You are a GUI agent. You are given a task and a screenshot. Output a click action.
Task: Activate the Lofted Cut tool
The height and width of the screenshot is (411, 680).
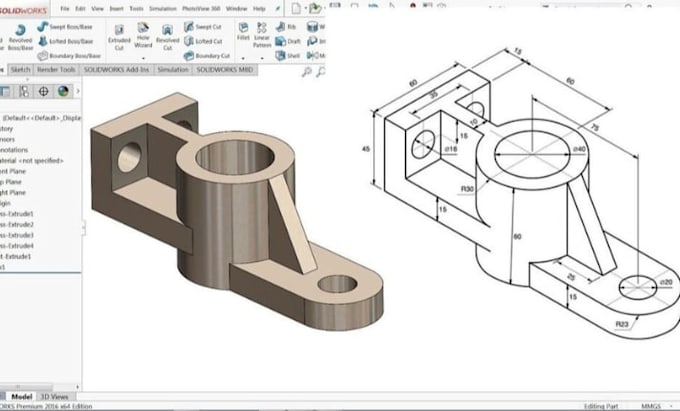(203, 41)
